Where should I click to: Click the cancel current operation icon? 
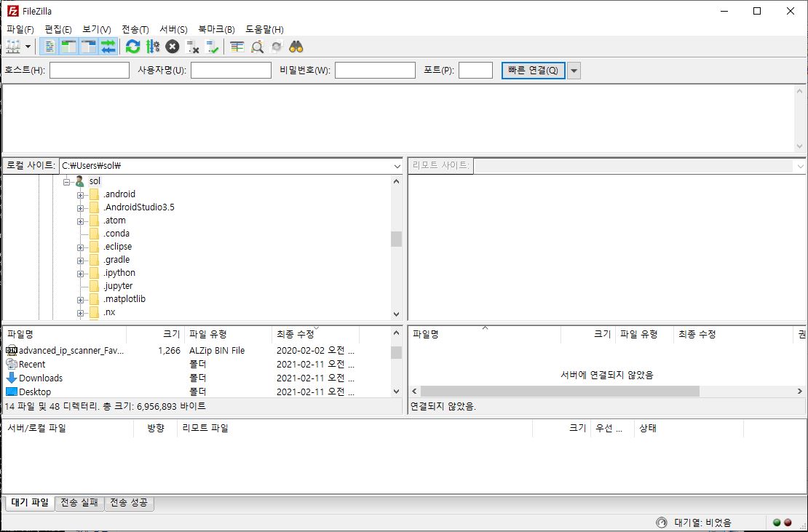coord(172,47)
